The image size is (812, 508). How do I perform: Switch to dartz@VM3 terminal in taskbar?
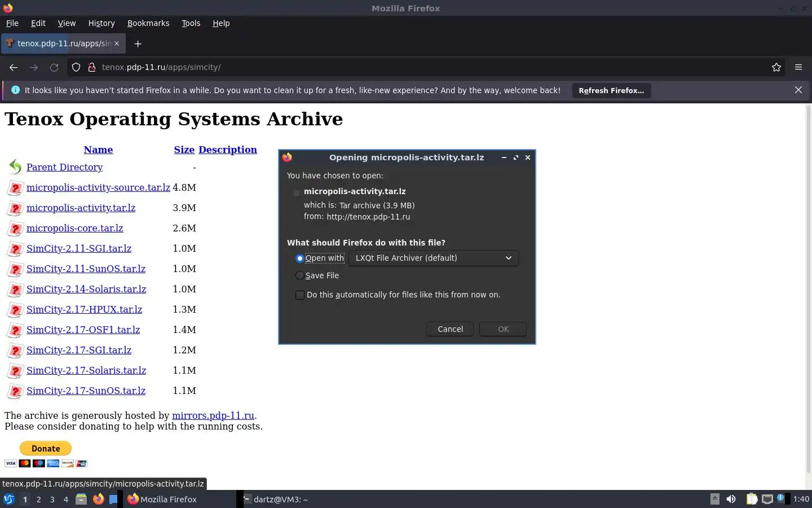276,499
